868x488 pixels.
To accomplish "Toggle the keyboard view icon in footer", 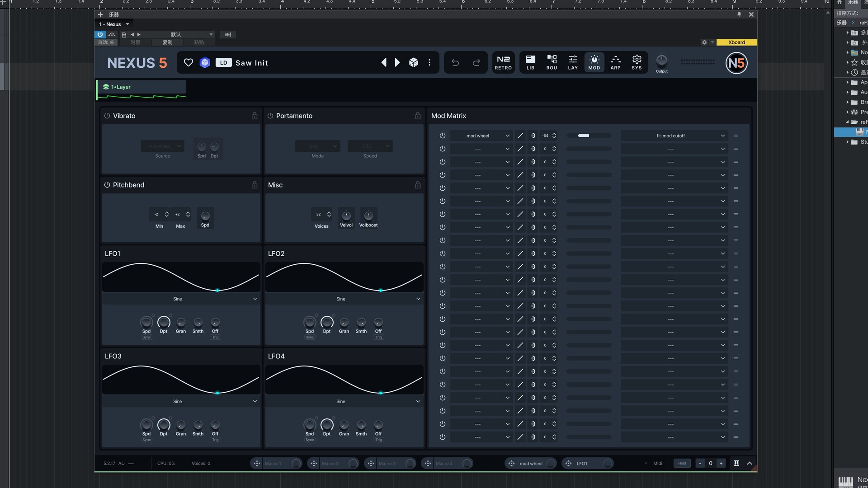I will [x=736, y=463].
